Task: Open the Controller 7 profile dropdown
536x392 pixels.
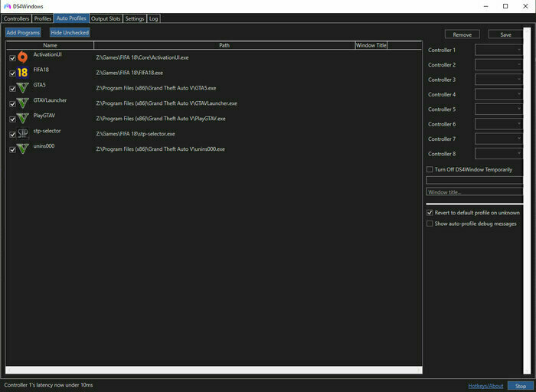Action: click(498, 139)
